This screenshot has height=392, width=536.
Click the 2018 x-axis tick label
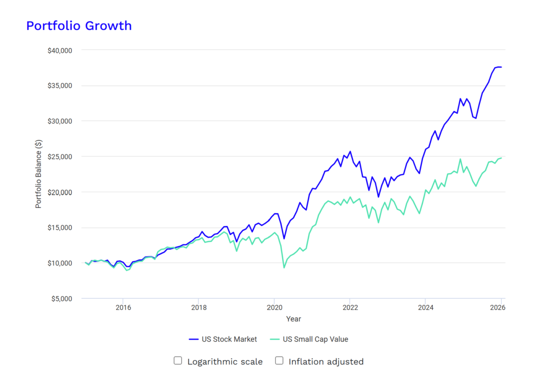[x=198, y=308]
